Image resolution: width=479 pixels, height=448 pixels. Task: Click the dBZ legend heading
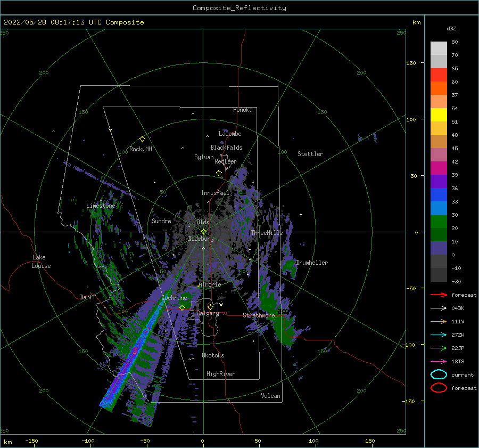coord(451,28)
